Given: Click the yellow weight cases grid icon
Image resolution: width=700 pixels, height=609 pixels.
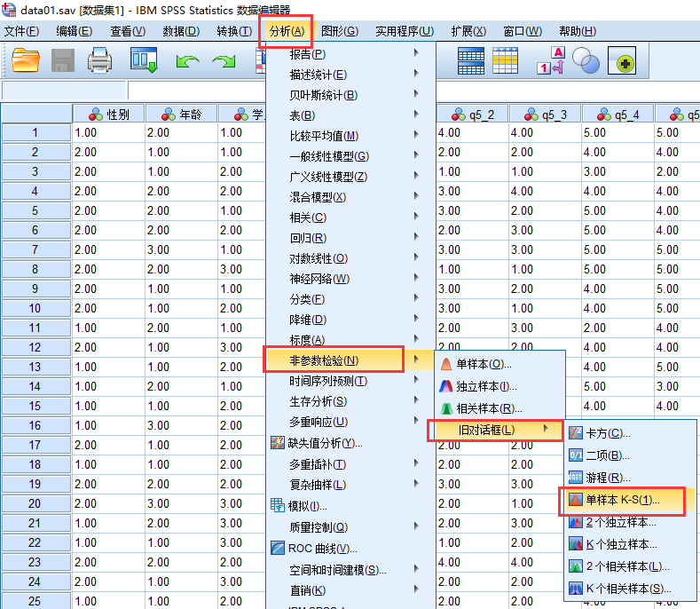Looking at the screenshot, I should tap(506, 60).
